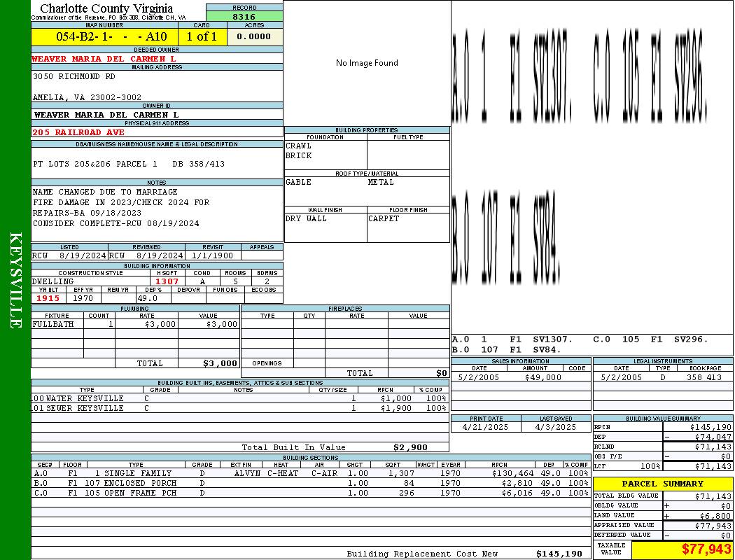Click the $130,464 RPCN value
This screenshot has width=735, height=560.
coord(512,474)
